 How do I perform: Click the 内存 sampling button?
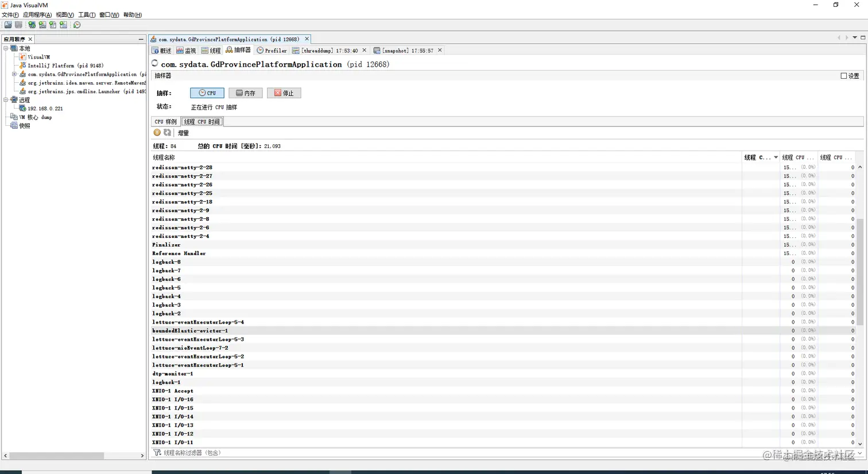246,93
